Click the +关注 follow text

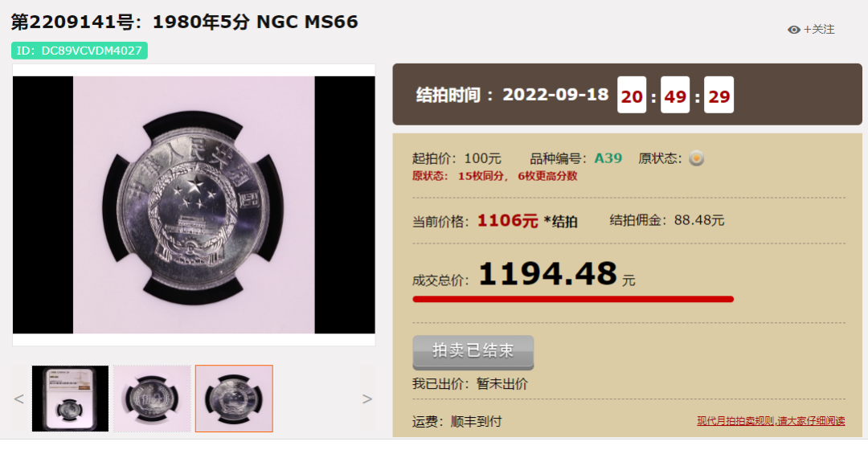(x=819, y=30)
